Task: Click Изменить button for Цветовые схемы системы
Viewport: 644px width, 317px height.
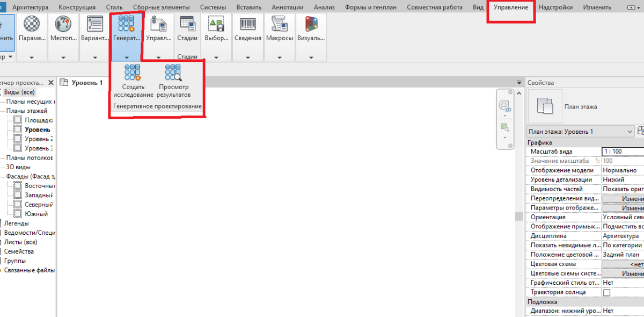Action: (x=623, y=273)
